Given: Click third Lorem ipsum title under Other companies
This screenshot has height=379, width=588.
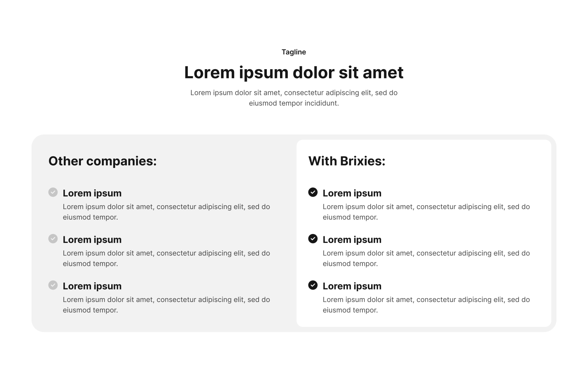Looking at the screenshot, I should (92, 286).
